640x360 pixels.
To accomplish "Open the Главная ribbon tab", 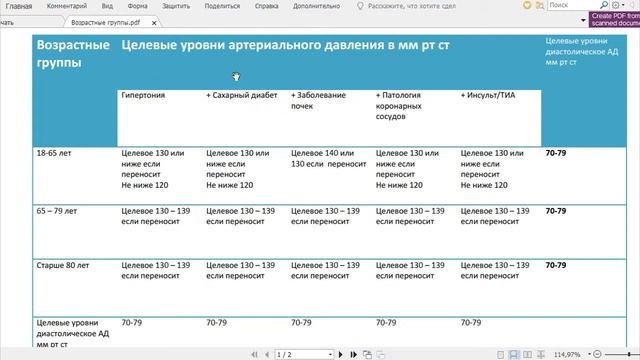I will point(19,6).
